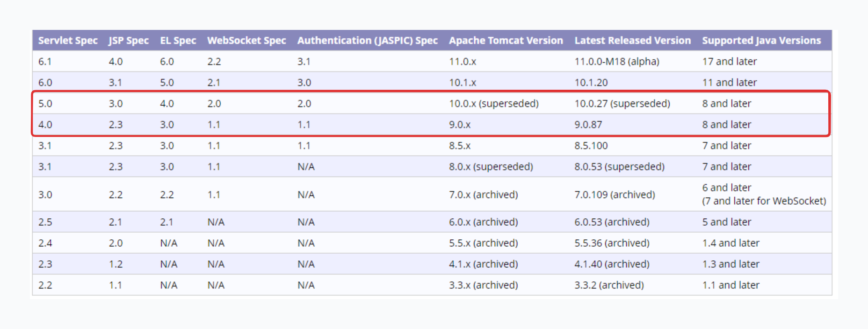This screenshot has width=868, height=329.
Task: Select the 6.0.x (archived) cell
Action: (484, 222)
